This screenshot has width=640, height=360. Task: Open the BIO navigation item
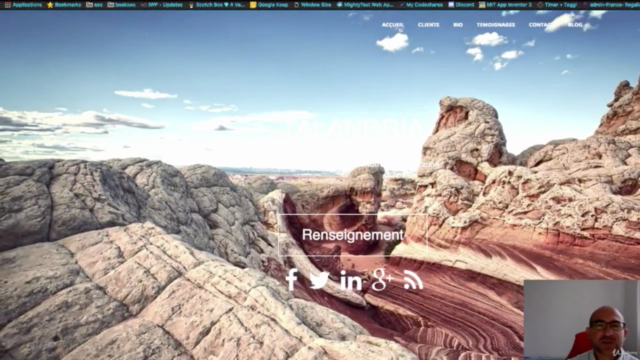[x=458, y=25]
